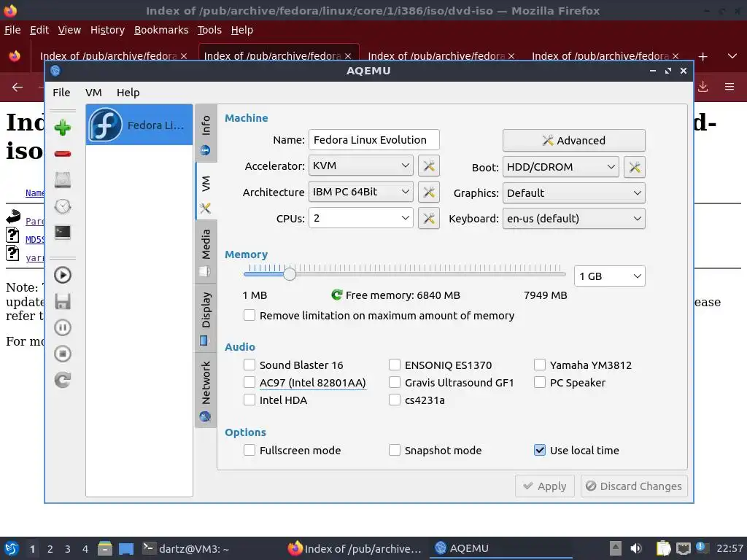This screenshot has width=747, height=560.
Task: Open architecture settings wrench icon
Action: 429,192
